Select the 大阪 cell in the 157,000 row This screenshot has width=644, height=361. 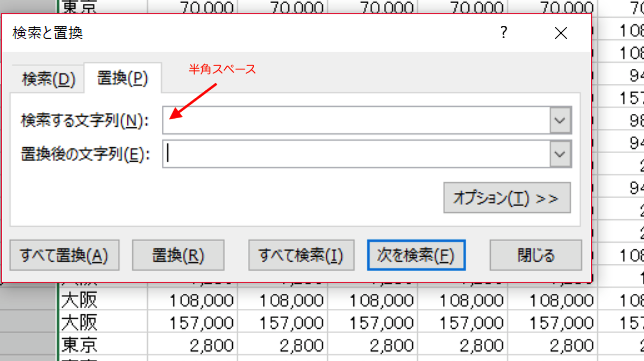click(103, 322)
